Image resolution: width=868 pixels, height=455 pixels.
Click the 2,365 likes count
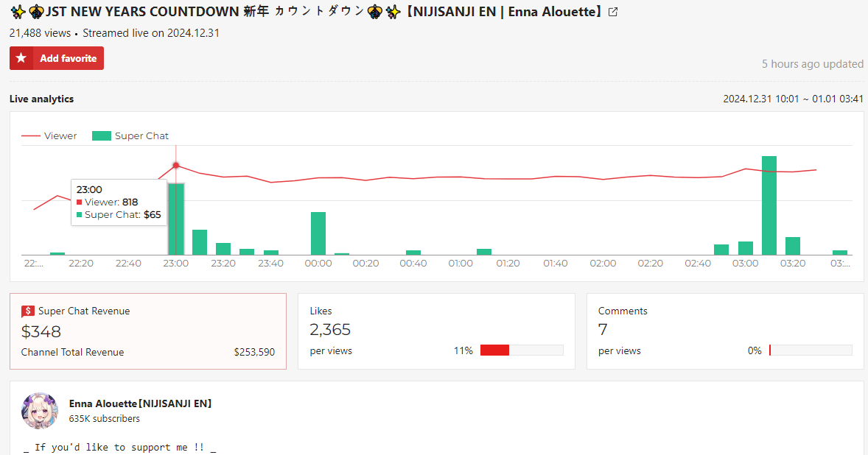(x=330, y=330)
